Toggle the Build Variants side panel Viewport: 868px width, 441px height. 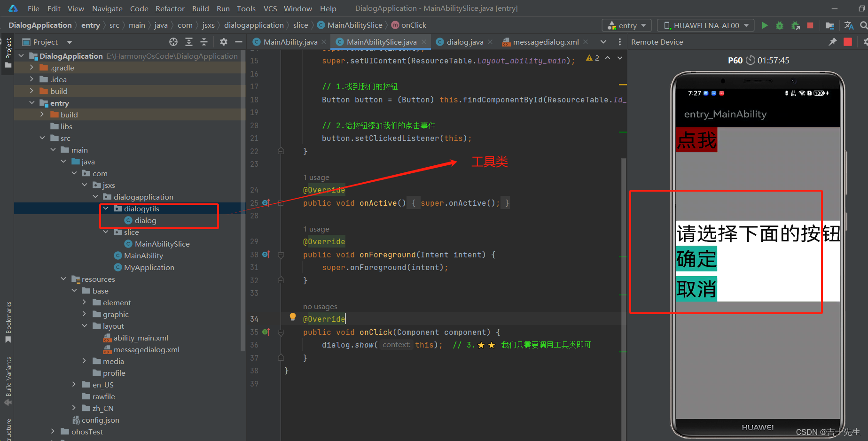(x=8, y=380)
